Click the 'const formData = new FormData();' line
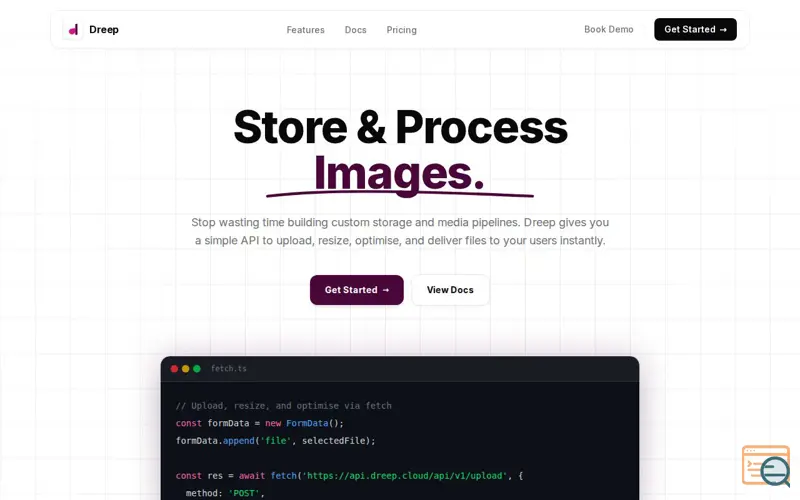Screen dimensions: 800x500 (x=260, y=423)
